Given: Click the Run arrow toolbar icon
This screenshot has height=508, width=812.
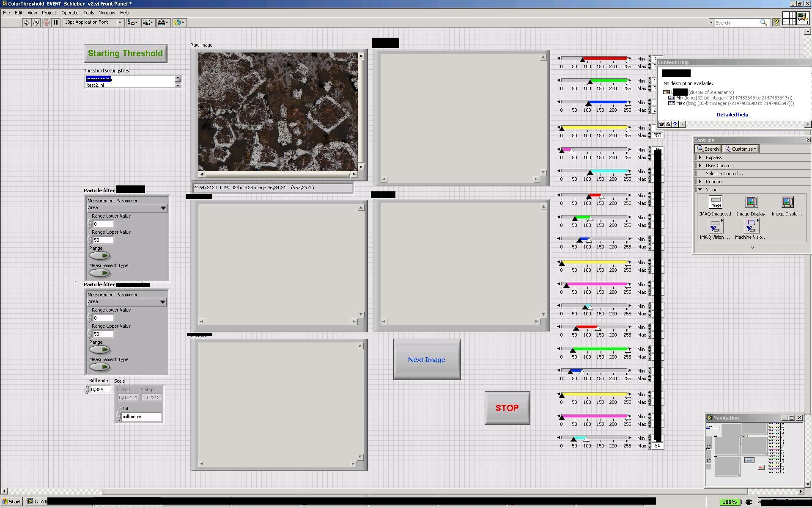Looking at the screenshot, I should pos(26,22).
